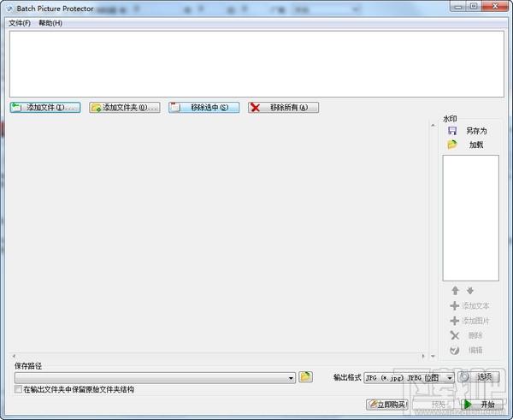Click the 加载 label in the watermark panel

pyautogui.click(x=476, y=145)
